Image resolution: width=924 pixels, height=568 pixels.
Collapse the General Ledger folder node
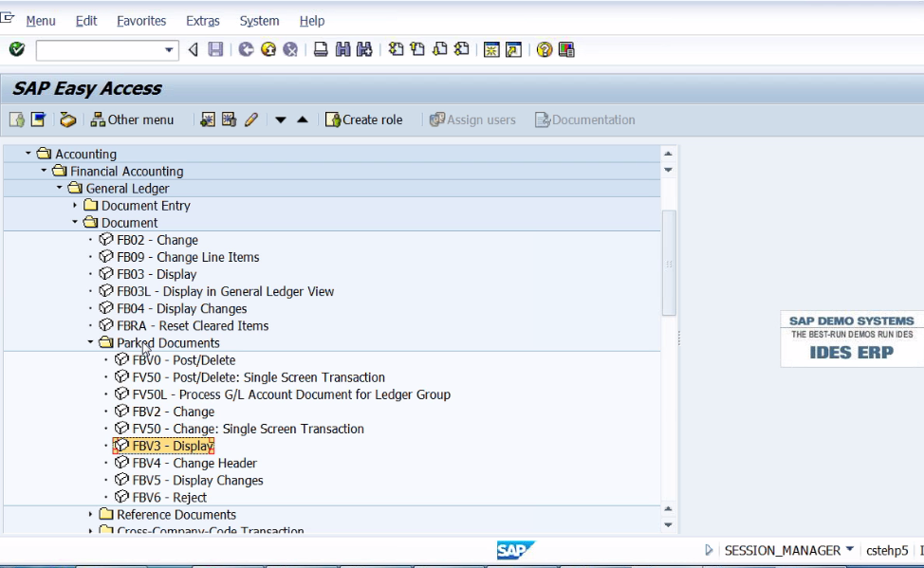pos(59,188)
